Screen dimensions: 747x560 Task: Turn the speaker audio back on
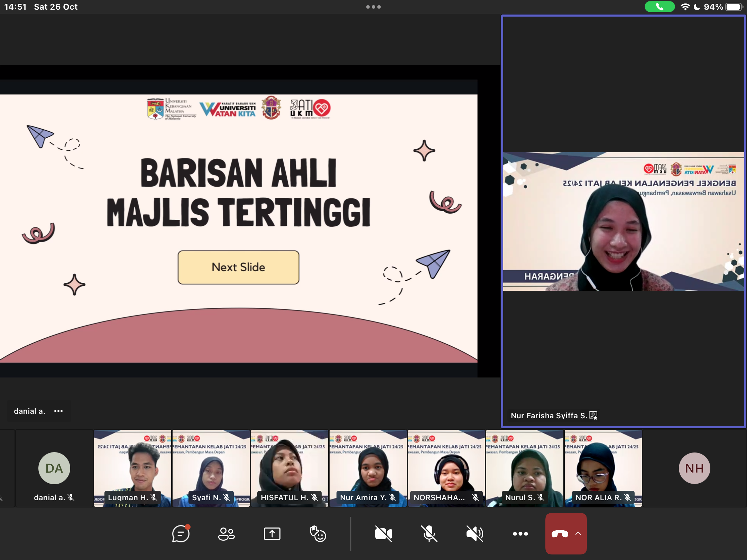click(474, 534)
